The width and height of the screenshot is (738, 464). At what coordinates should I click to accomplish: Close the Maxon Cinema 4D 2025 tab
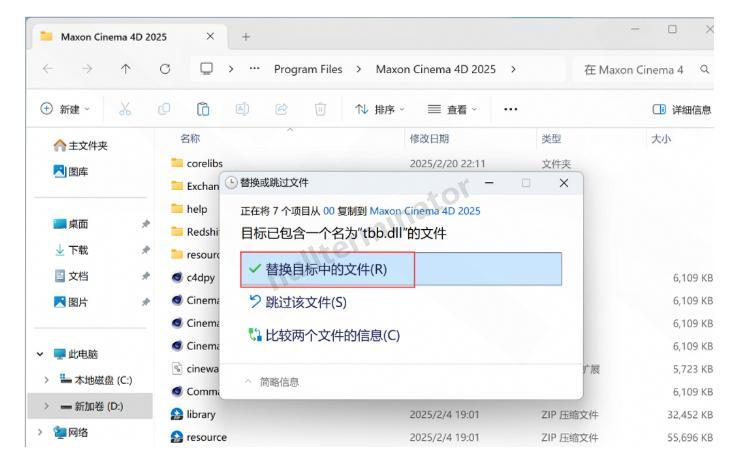click(x=210, y=36)
